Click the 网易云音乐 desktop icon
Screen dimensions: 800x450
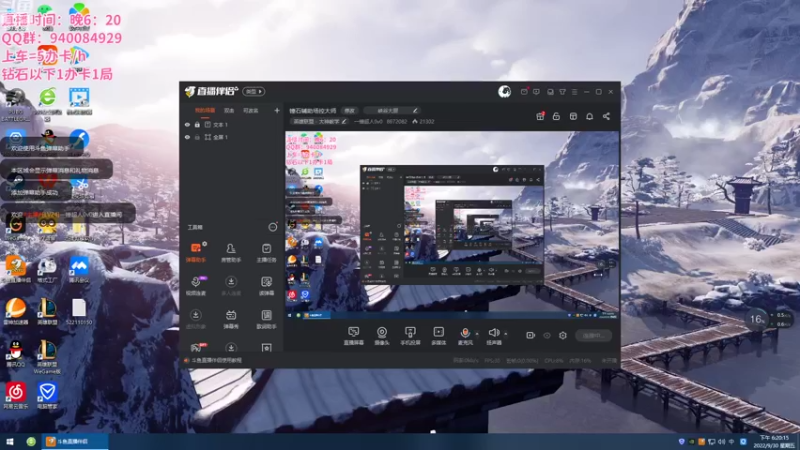click(x=16, y=396)
